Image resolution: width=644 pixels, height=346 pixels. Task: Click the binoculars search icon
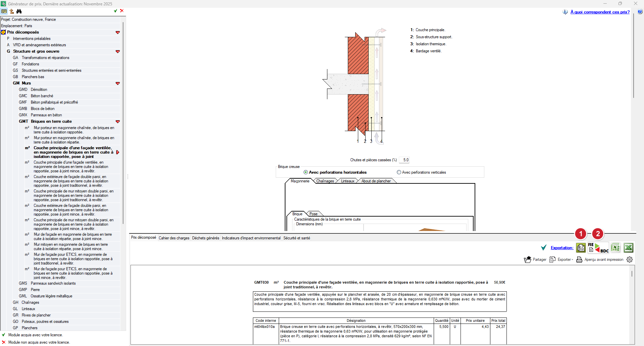tap(19, 11)
